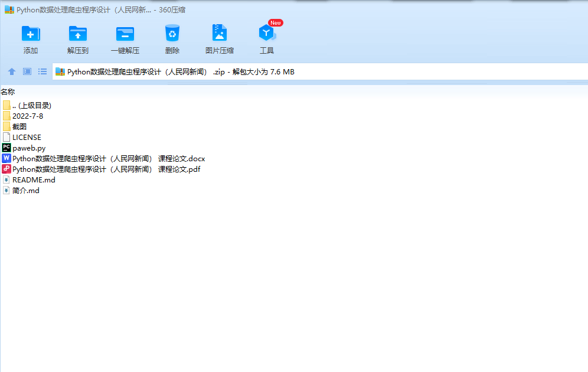Viewport: 588px width, 372px height.
Task: Click the 360压缩 app icon in title bar
Action: pos(9,10)
